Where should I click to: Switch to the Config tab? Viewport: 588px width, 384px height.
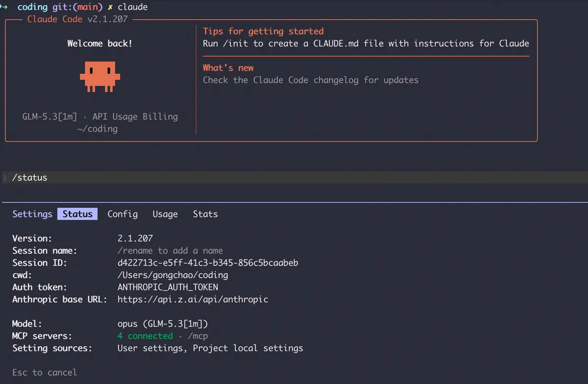[122, 214]
